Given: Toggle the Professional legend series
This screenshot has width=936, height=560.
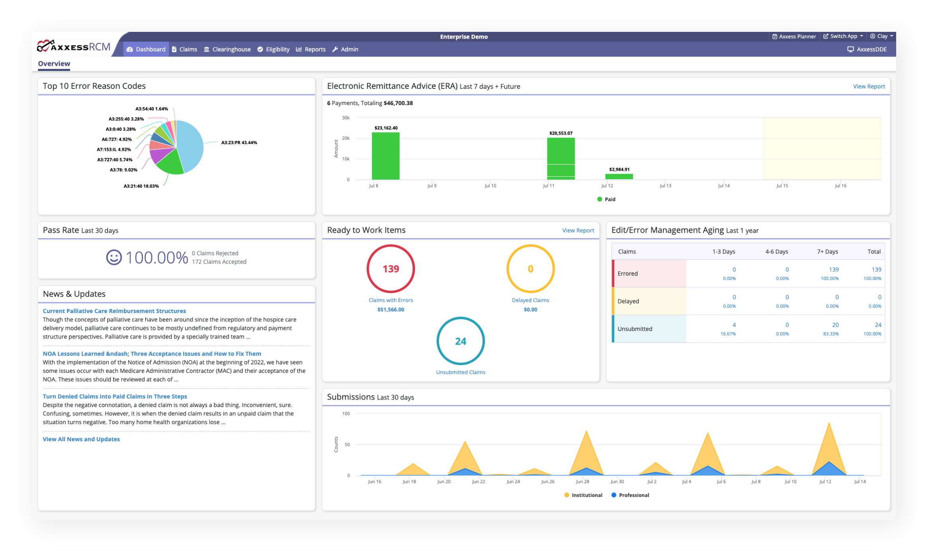Looking at the screenshot, I should [630, 495].
